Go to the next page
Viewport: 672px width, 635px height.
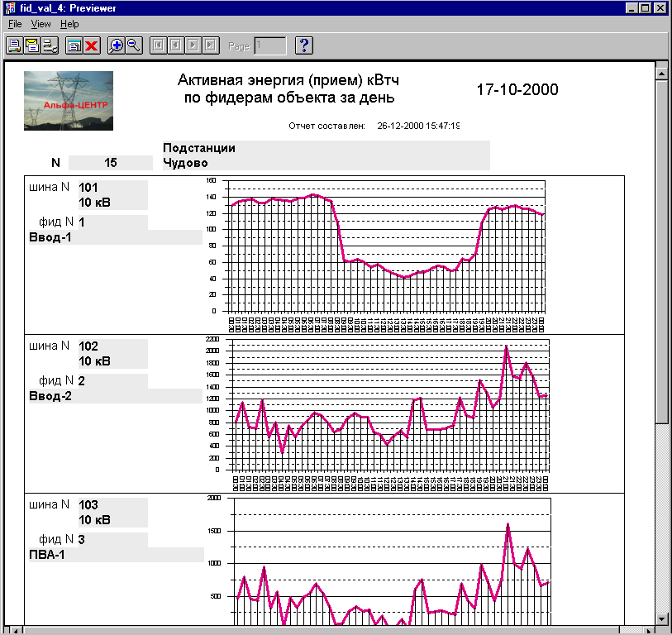193,45
